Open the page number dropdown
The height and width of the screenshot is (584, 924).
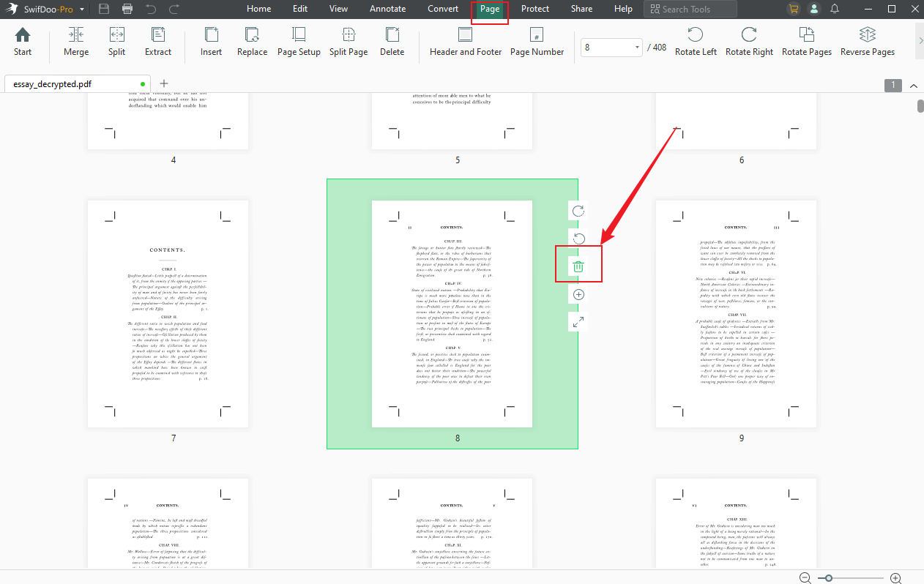coord(634,47)
